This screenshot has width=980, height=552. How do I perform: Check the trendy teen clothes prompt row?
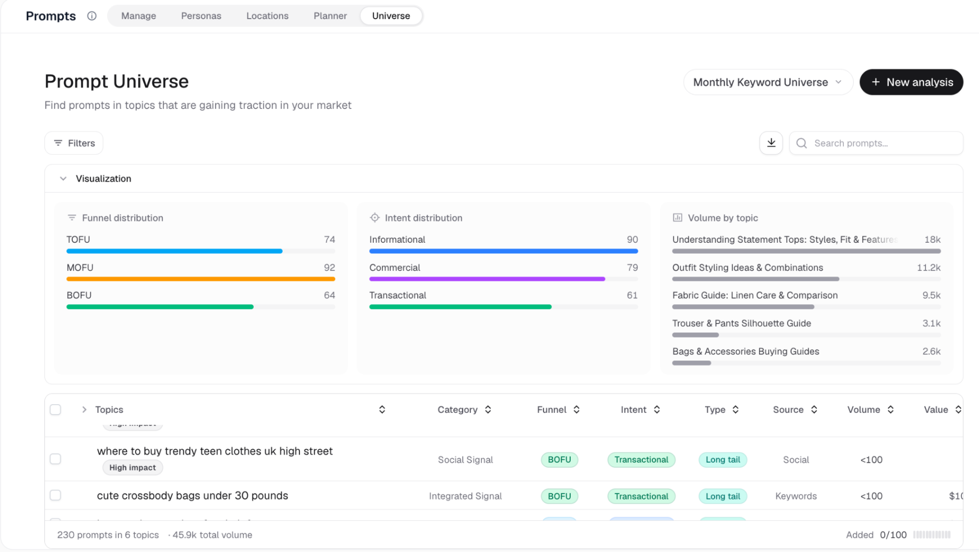pyautogui.click(x=56, y=459)
